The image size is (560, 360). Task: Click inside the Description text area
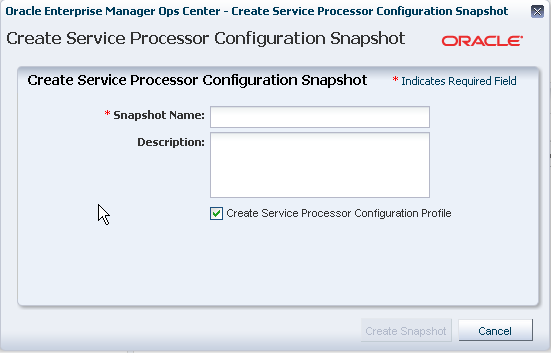coord(320,165)
